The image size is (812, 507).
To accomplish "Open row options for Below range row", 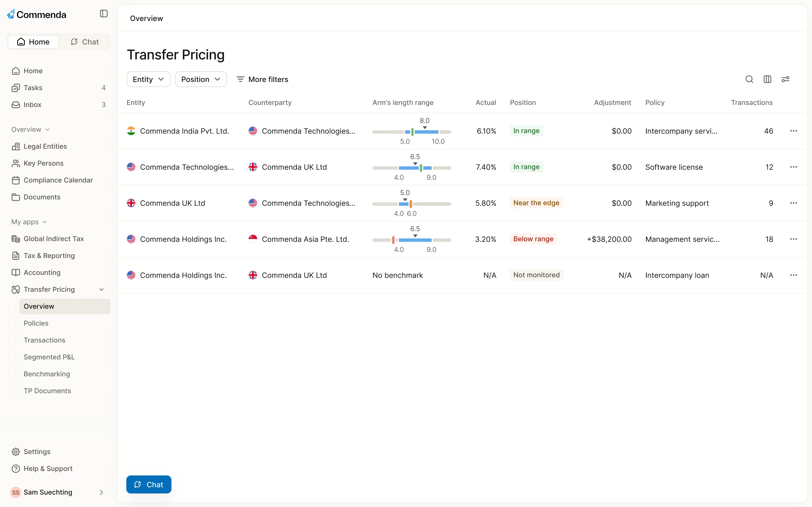I will pyautogui.click(x=793, y=239).
